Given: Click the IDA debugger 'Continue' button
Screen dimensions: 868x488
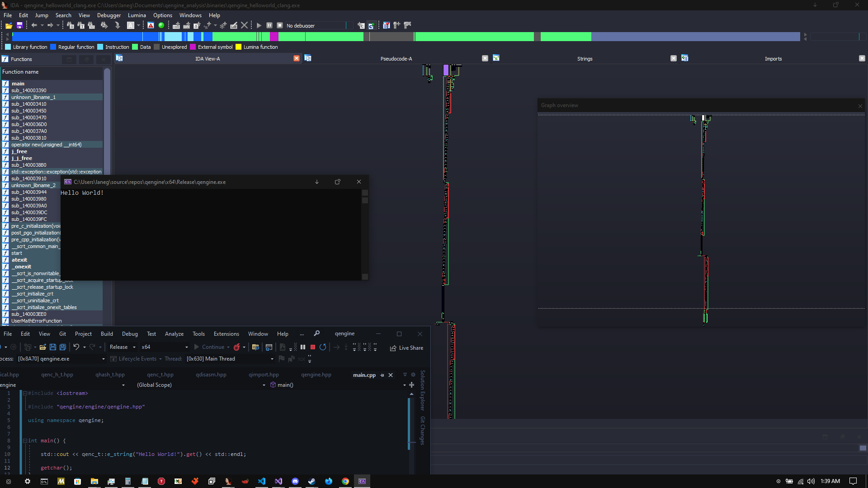Looking at the screenshot, I should (259, 26).
